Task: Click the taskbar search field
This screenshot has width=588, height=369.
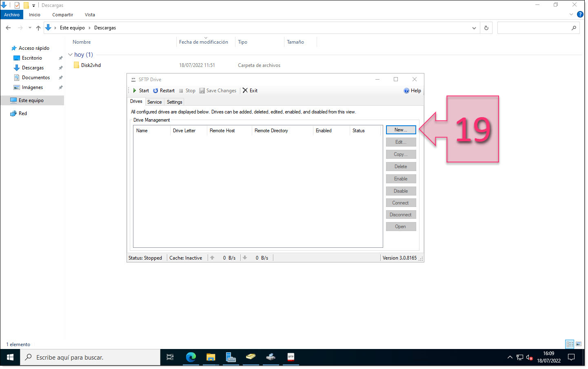Action: [90, 357]
